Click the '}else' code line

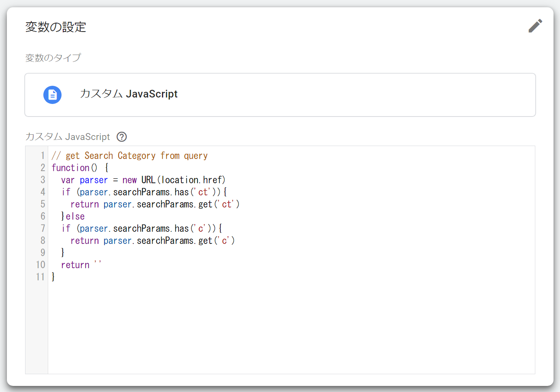coord(73,216)
